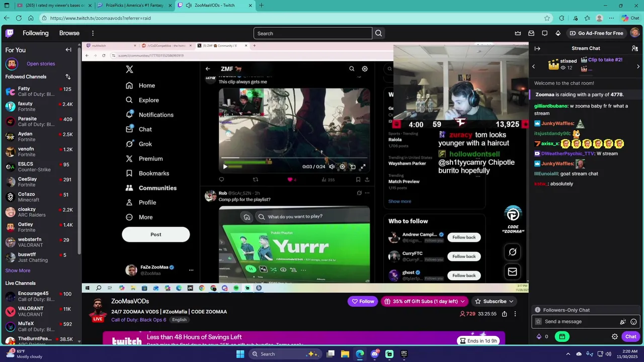Open the chat community users icon

click(x=634, y=48)
